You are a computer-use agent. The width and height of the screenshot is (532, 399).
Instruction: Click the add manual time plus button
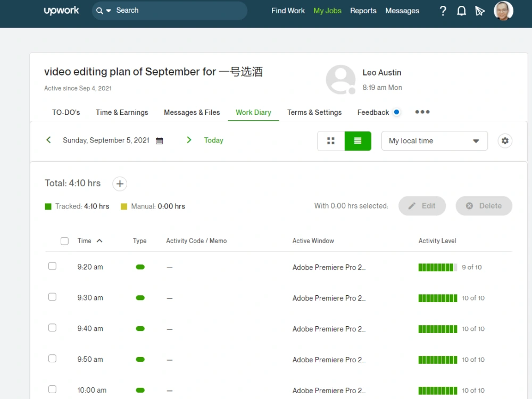click(120, 184)
